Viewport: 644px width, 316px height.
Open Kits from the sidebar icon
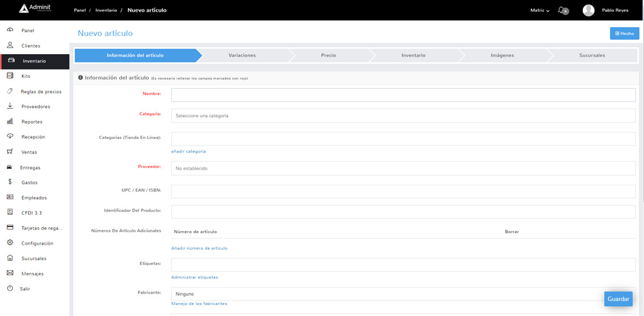point(10,76)
